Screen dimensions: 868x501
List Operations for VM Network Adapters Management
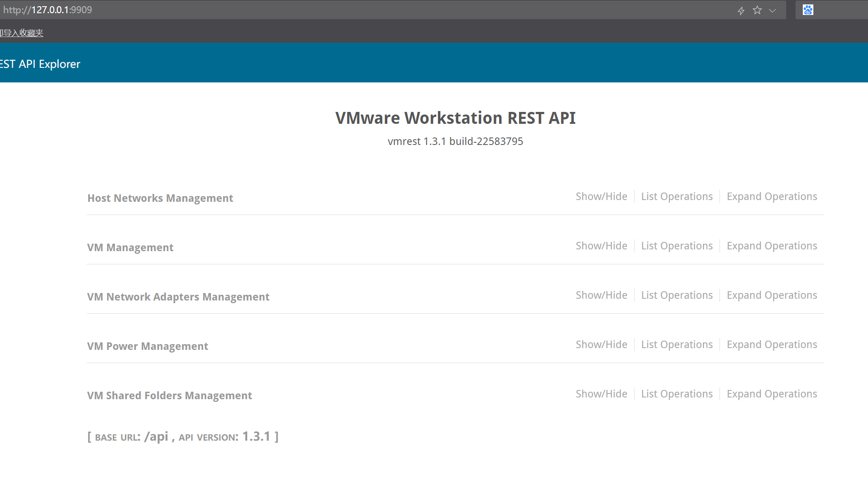tap(677, 295)
